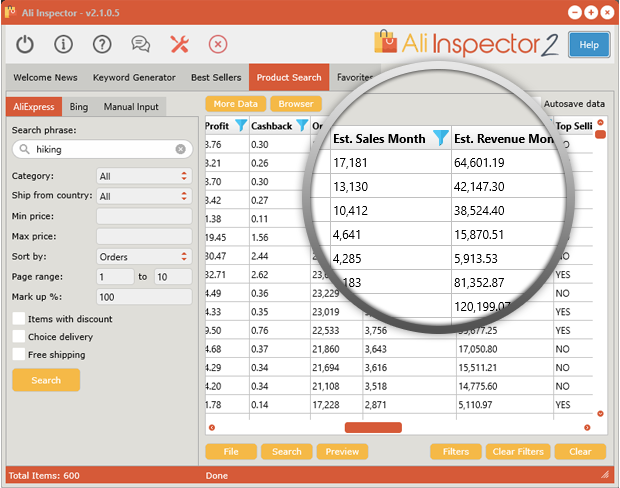Viewport: 620px width, 488px height.
Task: Click the Mark up % field
Action: [x=144, y=297]
